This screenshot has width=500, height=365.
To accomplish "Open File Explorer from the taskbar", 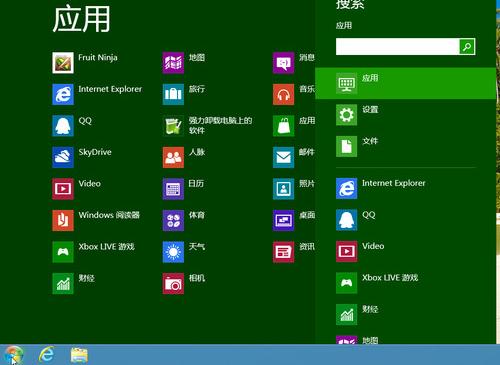I will [x=79, y=355].
